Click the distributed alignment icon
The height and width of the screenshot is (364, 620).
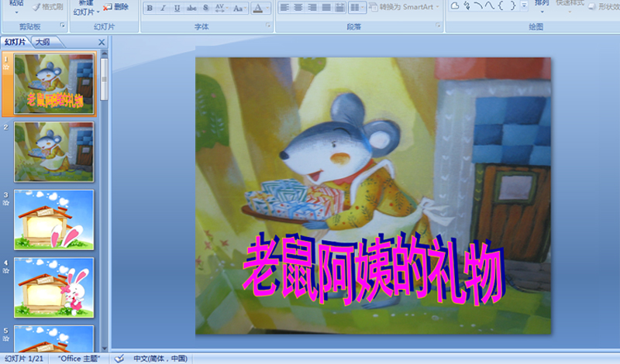click(x=339, y=8)
